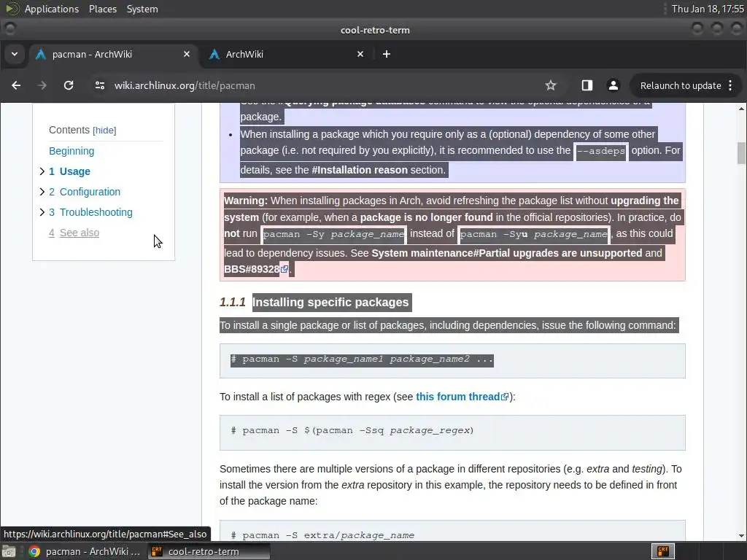Click the forward navigation arrow
This screenshot has width=747, height=560.
(42, 86)
